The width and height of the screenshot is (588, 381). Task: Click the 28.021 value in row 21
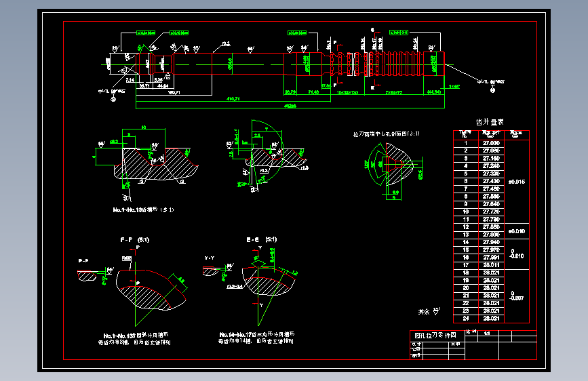click(x=491, y=296)
